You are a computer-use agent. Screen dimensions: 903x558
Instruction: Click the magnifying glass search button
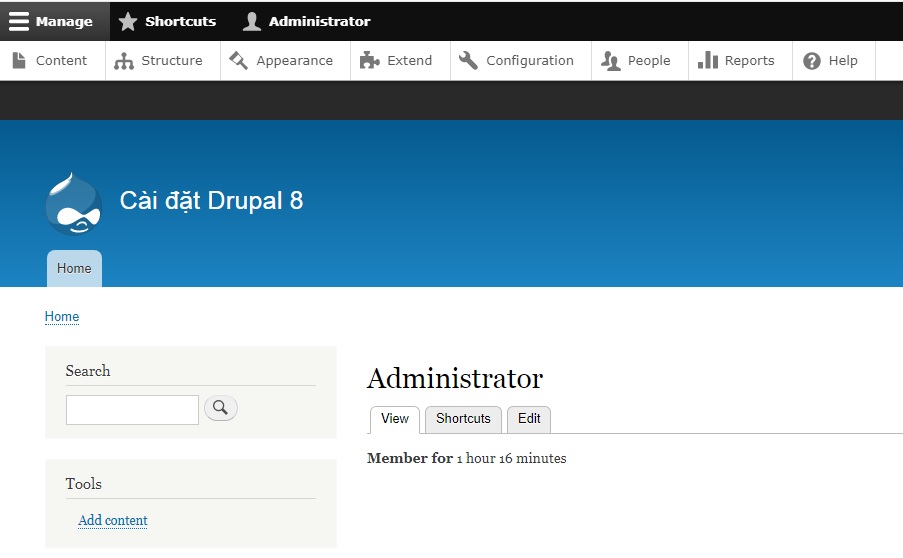(x=221, y=408)
